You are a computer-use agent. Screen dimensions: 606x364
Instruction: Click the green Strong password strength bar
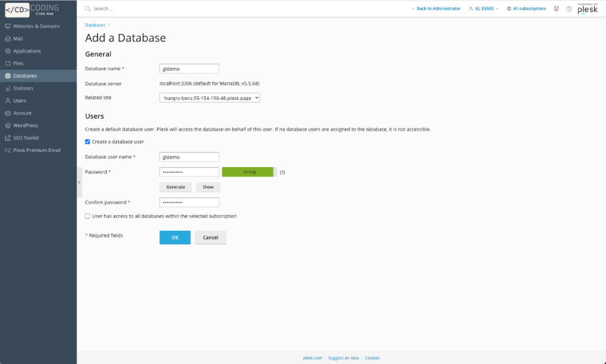point(248,172)
